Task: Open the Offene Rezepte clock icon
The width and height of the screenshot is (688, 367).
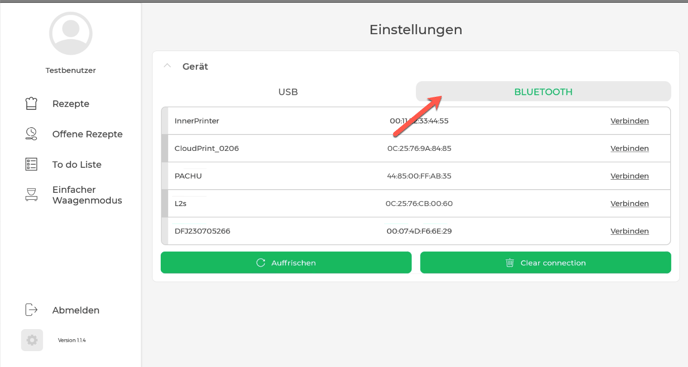Action: 31,133
